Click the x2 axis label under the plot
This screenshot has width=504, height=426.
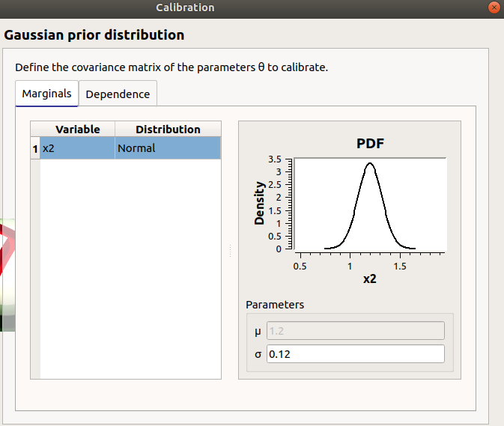tap(370, 279)
